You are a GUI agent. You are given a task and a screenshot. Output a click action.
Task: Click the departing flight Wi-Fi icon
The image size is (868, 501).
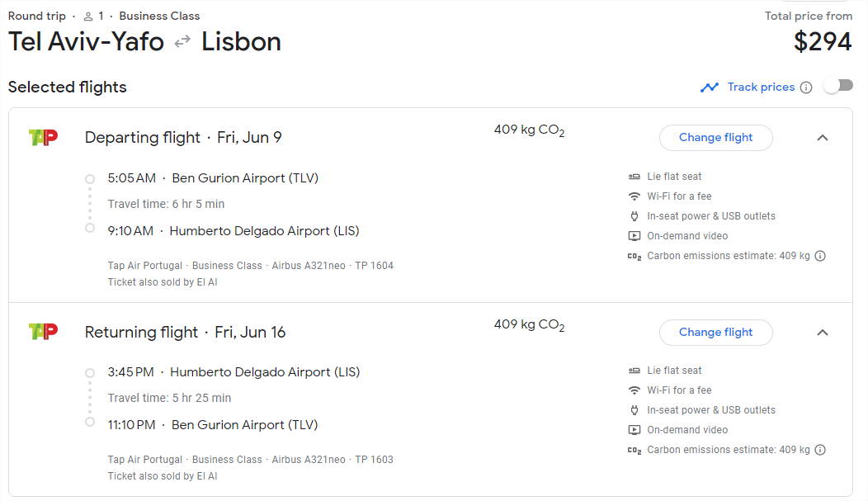[634, 196]
